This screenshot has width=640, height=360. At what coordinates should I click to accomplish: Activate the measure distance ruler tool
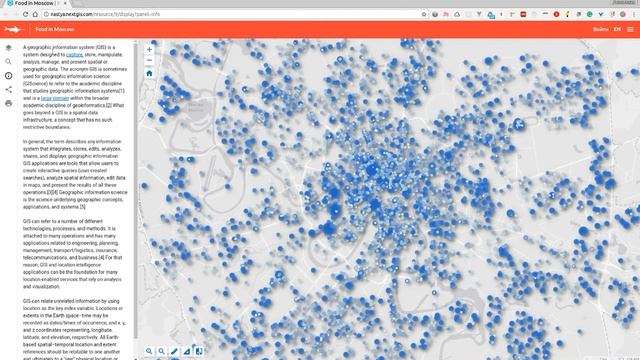point(174,351)
